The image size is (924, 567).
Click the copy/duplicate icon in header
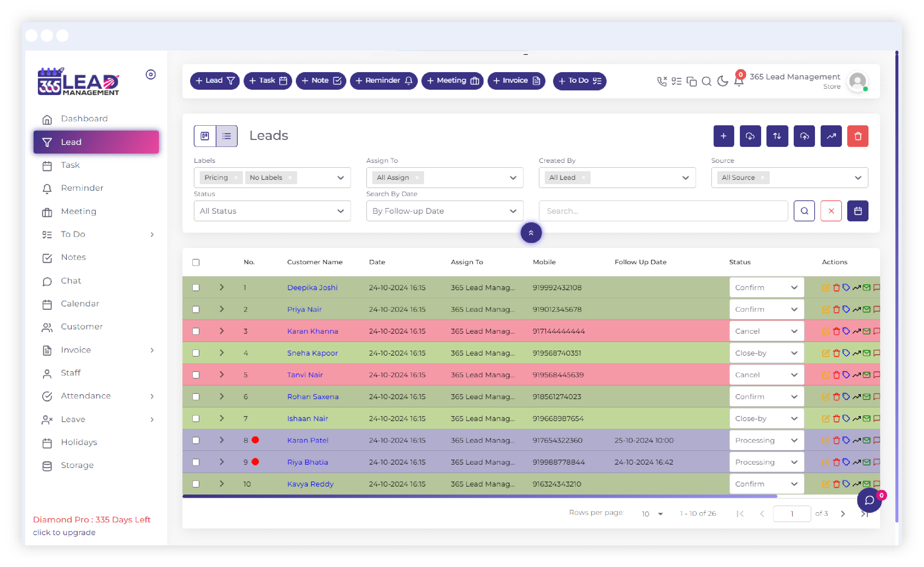tap(691, 81)
